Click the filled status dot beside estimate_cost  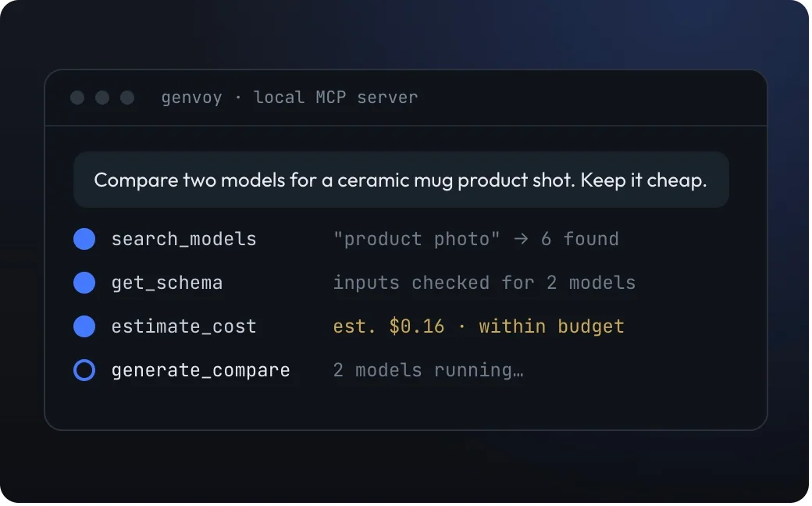coord(84,326)
